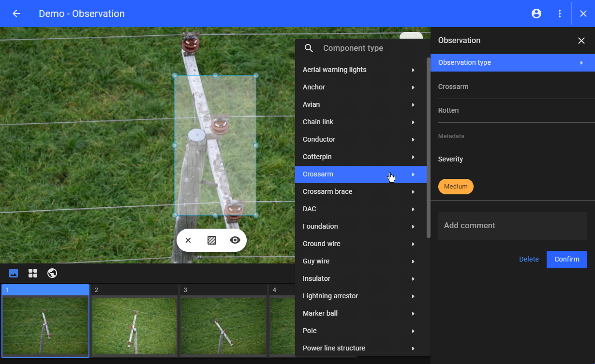Click the search magnifier icon
This screenshot has width=595, height=364.
[309, 48]
